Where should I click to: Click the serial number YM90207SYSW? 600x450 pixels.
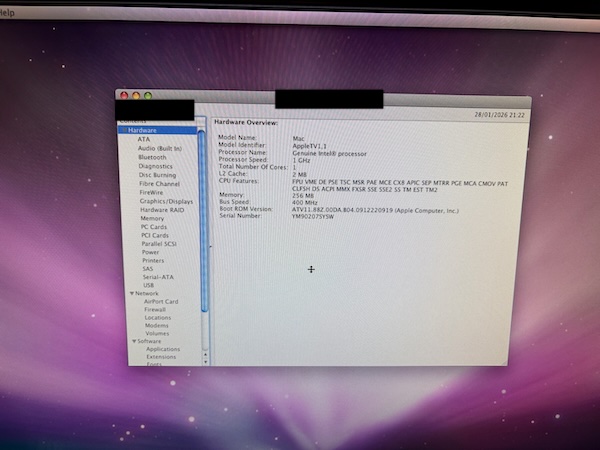tap(313, 217)
